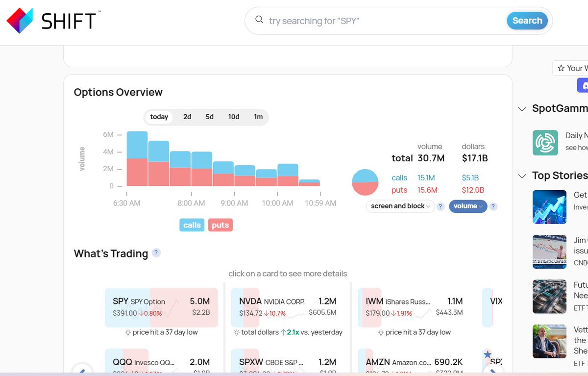The image size is (588, 376).
Task: Toggle the calls legend chip
Action: pyautogui.click(x=192, y=225)
